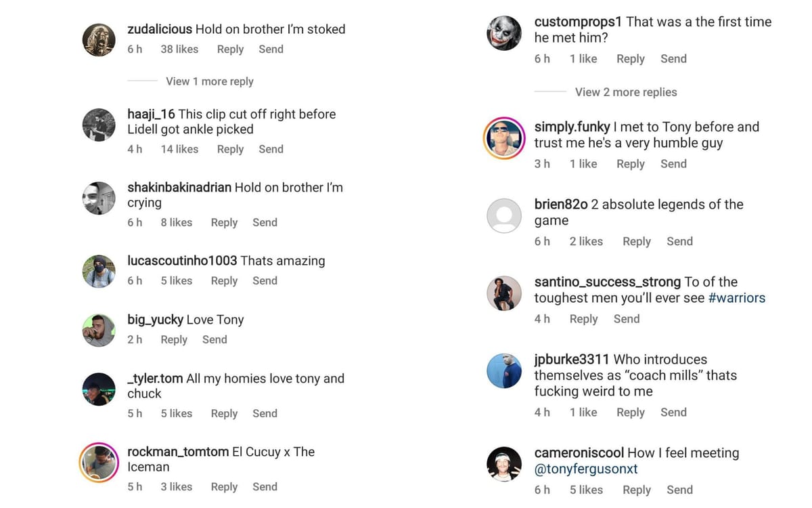
Task: Open brien82o's blank profile picture
Action: tap(504, 215)
